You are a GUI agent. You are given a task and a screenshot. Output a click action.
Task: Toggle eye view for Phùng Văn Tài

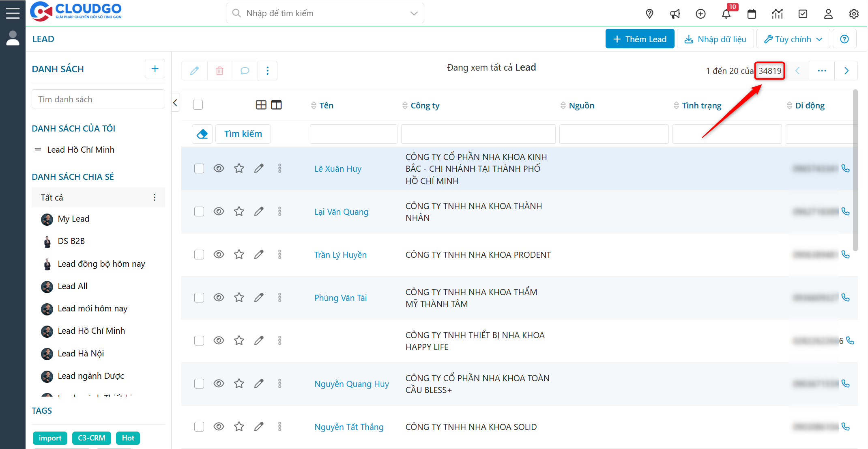[219, 298]
